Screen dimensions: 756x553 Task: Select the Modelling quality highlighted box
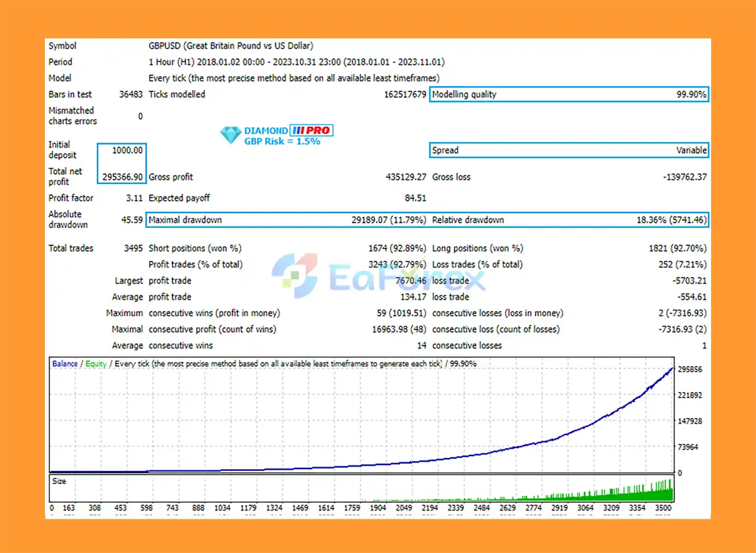point(569,94)
